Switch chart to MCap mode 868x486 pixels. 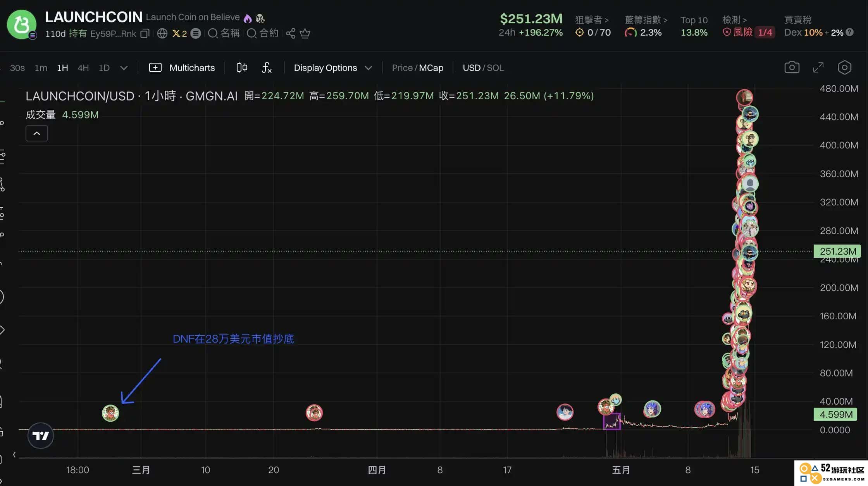[x=431, y=68]
